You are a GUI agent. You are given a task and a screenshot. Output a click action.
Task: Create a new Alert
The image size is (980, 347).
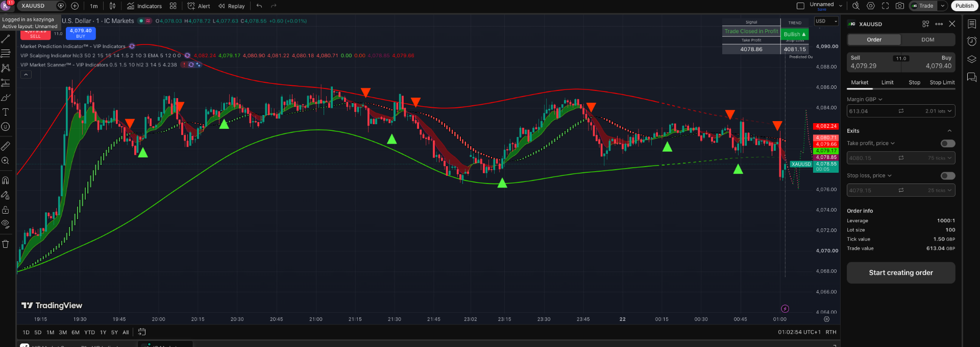tap(199, 6)
